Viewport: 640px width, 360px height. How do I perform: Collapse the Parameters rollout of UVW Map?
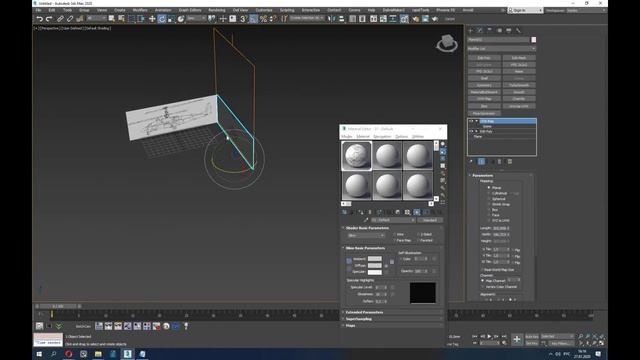[482, 175]
